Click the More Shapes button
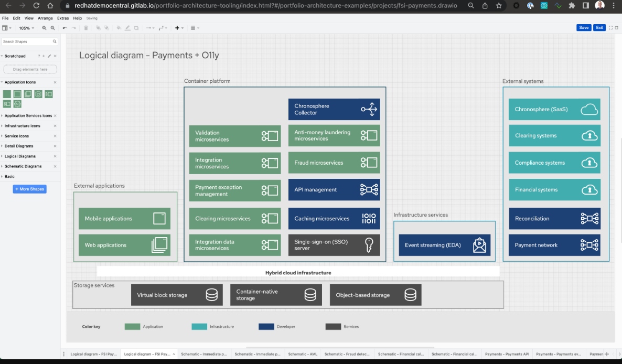The image size is (622, 364). point(29,189)
